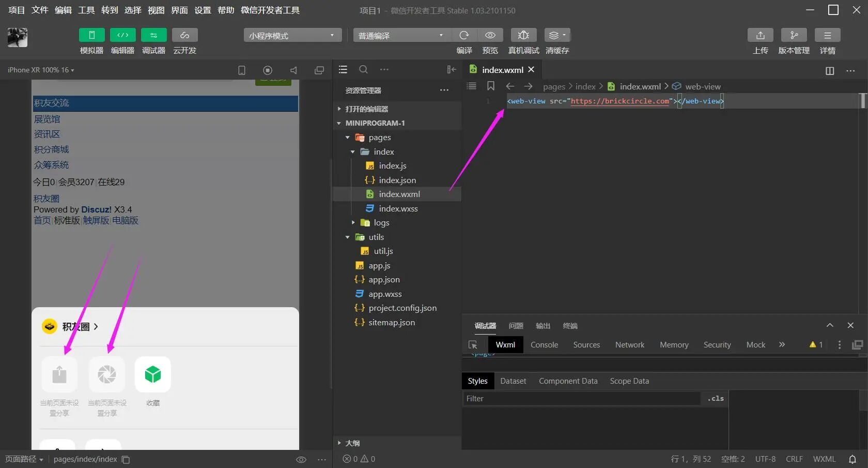Open cloud development (云开发)
868x468 pixels.
[x=184, y=35]
